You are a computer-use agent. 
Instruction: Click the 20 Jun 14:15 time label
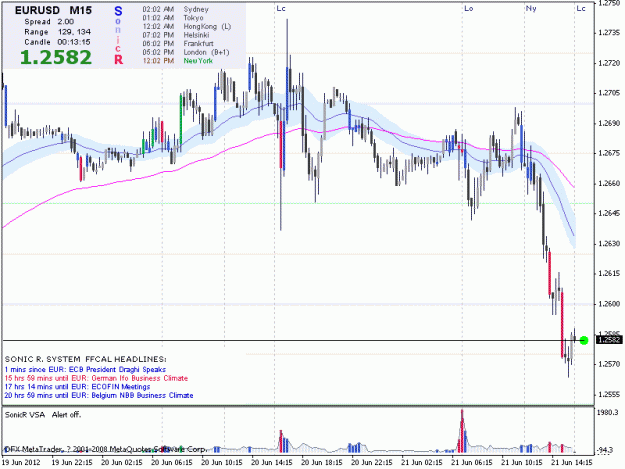click(x=271, y=463)
